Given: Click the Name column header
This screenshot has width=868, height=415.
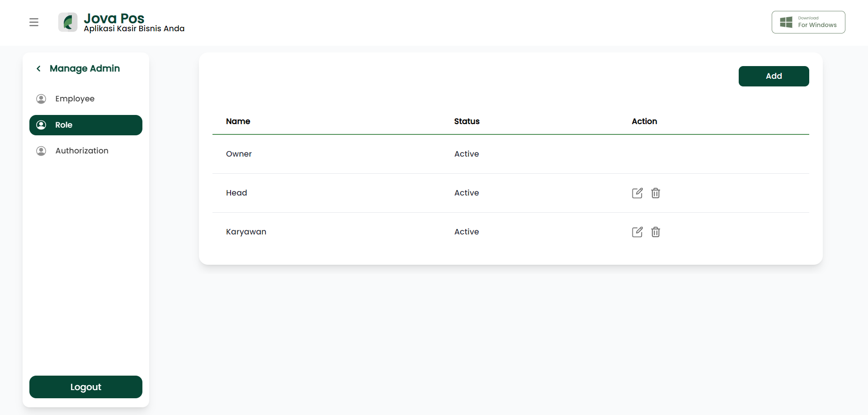Looking at the screenshot, I should tap(238, 121).
